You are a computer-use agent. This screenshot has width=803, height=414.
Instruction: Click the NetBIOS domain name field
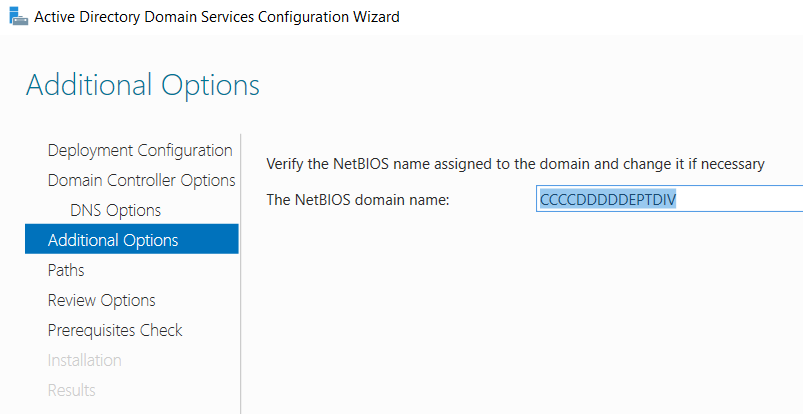[x=669, y=199]
